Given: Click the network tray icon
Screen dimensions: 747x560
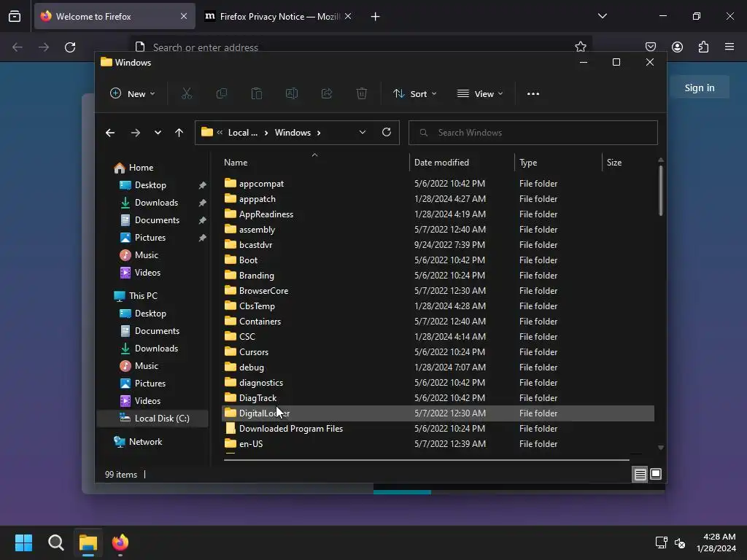Looking at the screenshot, I should (x=661, y=542).
